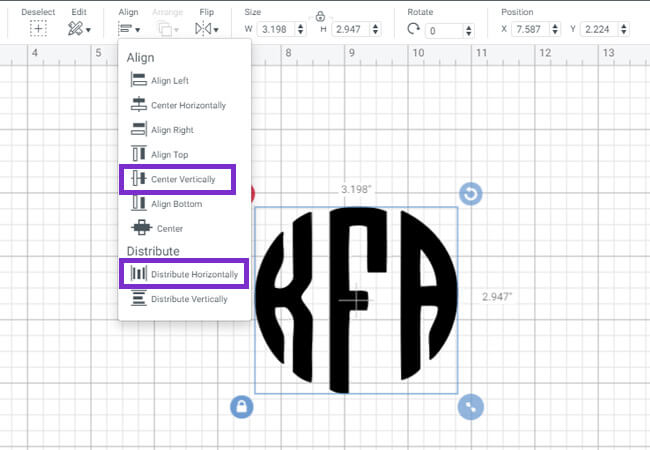Click the 'Align' heading in the dropdown
Viewport: 650px width, 450px height.
pyautogui.click(x=141, y=58)
